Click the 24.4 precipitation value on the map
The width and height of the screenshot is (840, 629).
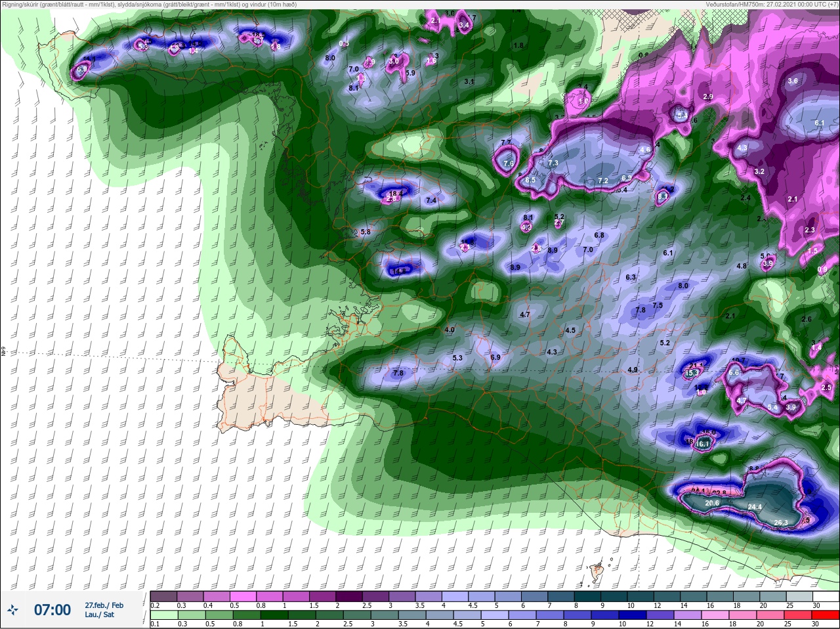point(755,507)
